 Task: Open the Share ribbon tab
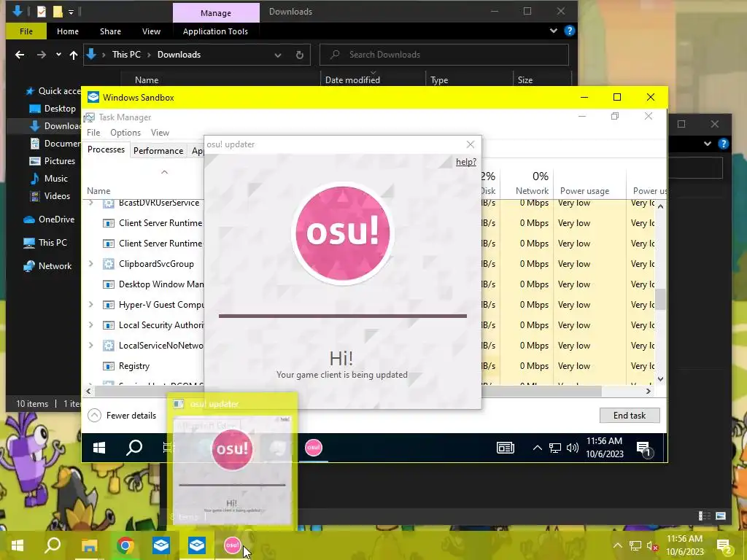coord(110,31)
